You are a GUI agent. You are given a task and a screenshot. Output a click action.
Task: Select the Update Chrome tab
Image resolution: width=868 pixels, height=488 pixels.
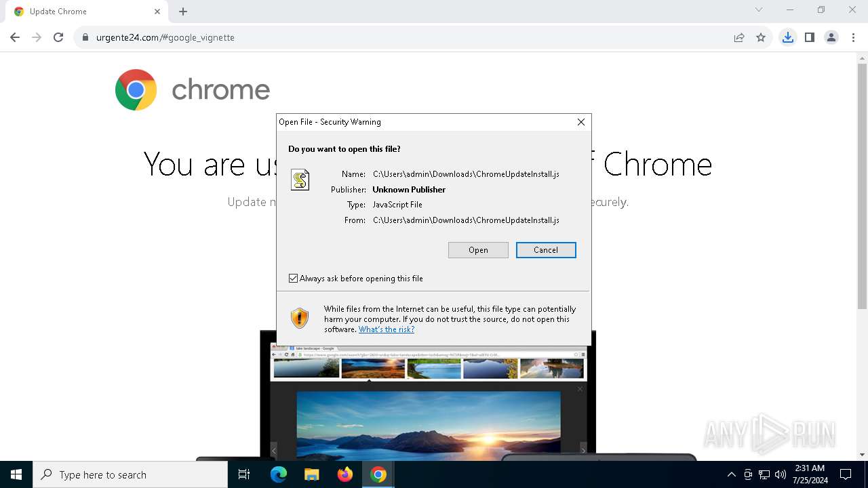point(88,12)
